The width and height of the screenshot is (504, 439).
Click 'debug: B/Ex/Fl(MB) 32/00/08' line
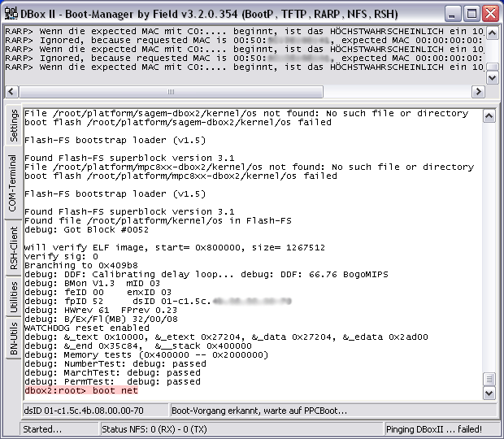(x=101, y=319)
